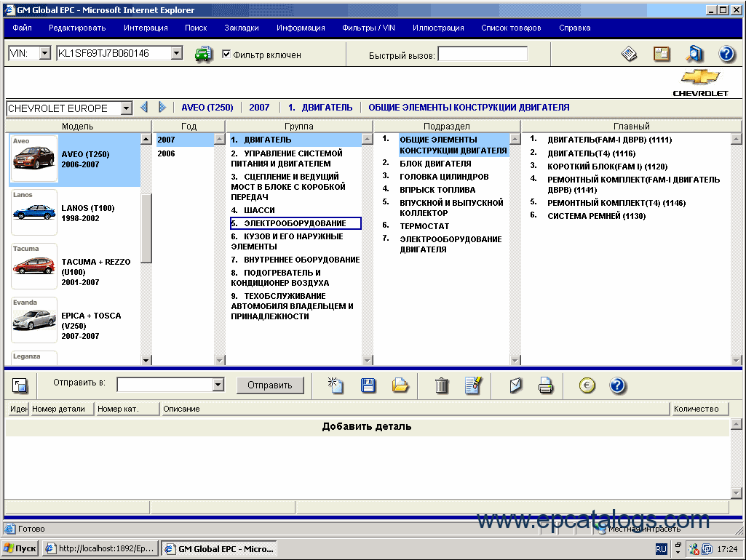Click the save floppy disk icon
746x560 pixels.
[x=369, y=385]
